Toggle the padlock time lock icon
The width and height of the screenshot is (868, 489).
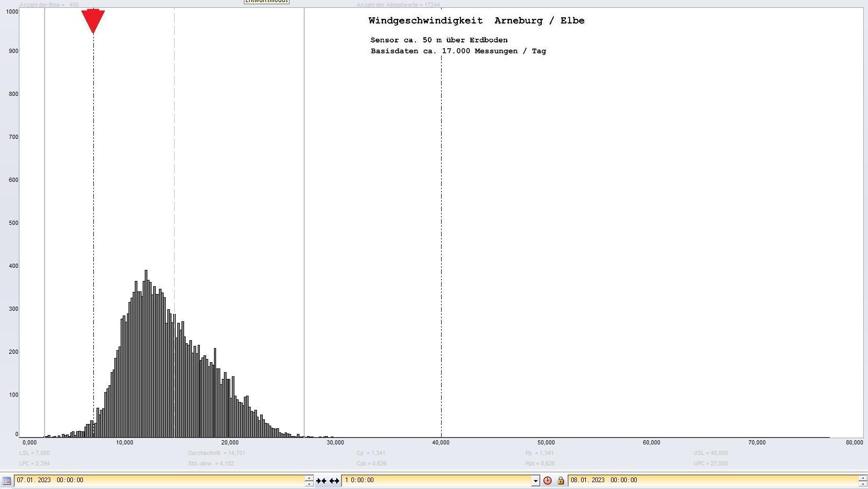tap(560, 481)
